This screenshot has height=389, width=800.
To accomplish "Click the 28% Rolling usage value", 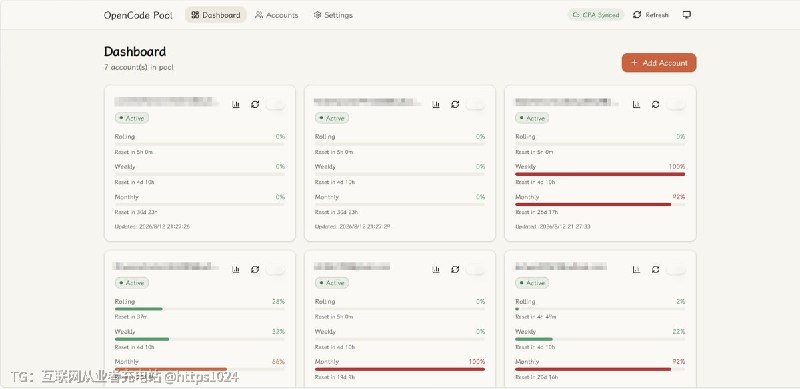I will (279, 302).
